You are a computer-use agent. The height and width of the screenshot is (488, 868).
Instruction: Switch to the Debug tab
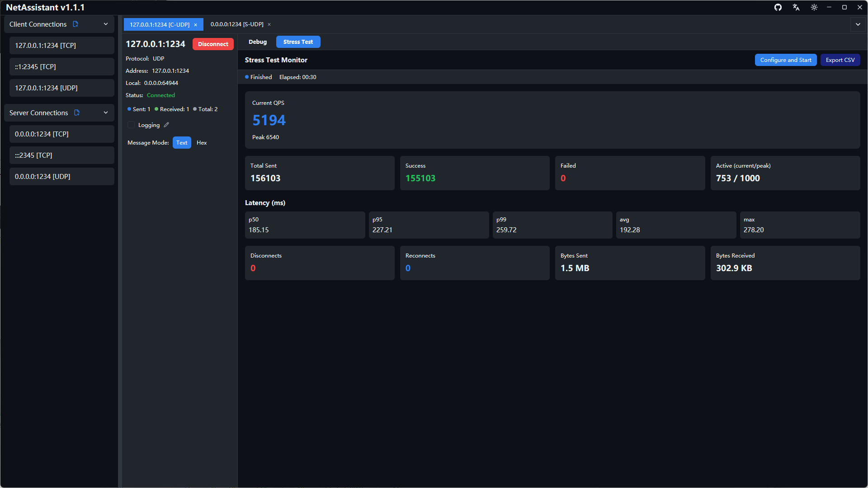click(258, 42)
